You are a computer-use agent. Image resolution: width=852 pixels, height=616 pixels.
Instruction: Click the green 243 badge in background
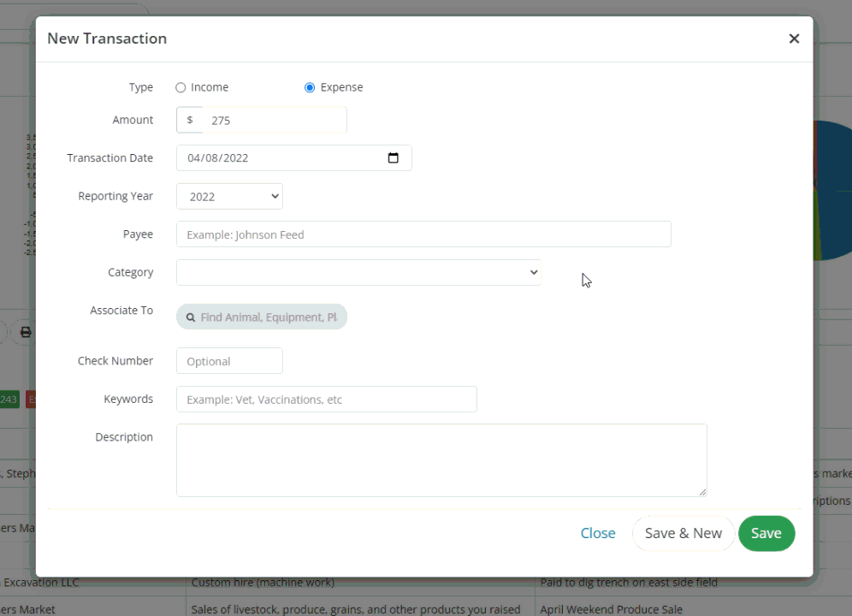tap(9, 400)
